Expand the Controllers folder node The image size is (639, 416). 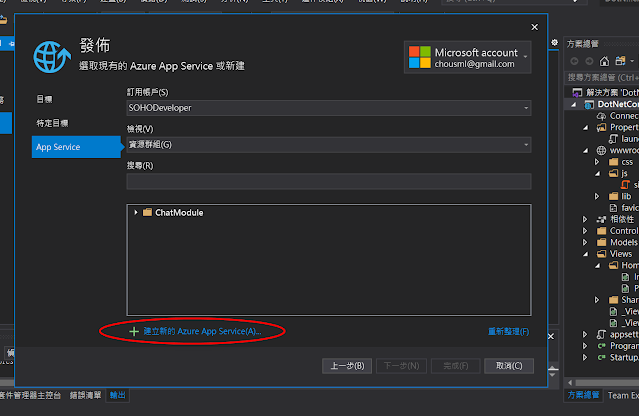585,231
